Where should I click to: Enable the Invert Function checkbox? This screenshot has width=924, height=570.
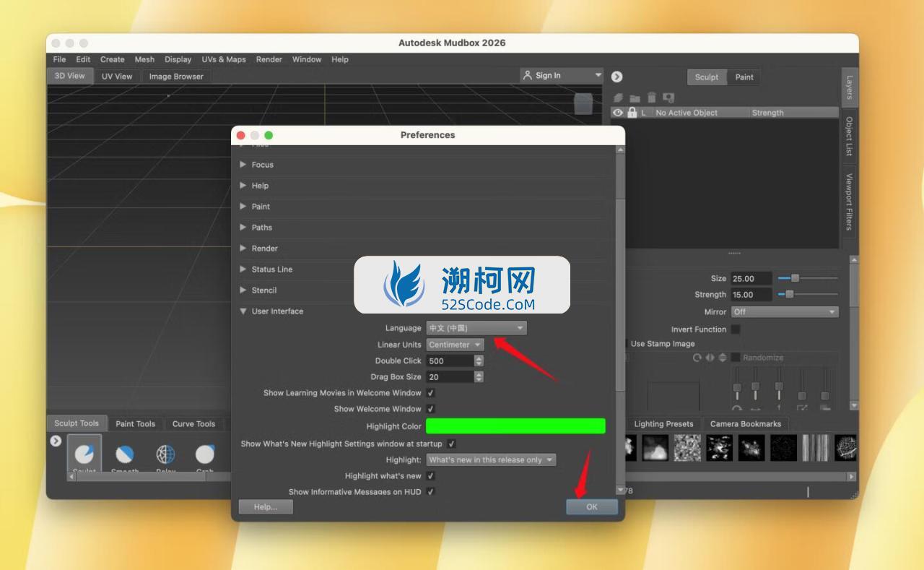click(x=736, y=329)
